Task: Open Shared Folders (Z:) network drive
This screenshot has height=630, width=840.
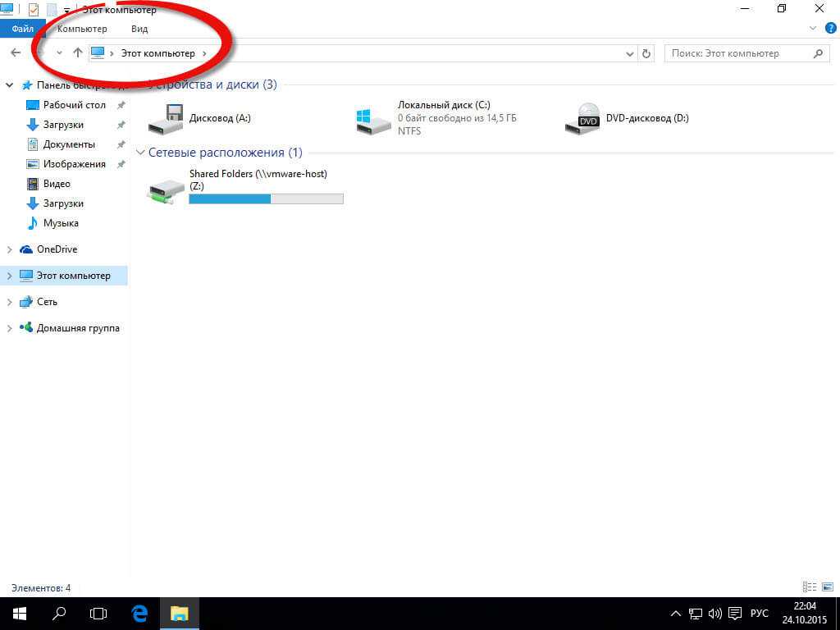Action: coord(167,189)
